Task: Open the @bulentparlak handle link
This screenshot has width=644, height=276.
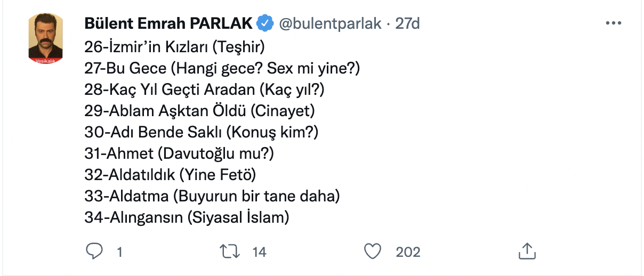Action: pyautogui.click(x=331, y=23)
